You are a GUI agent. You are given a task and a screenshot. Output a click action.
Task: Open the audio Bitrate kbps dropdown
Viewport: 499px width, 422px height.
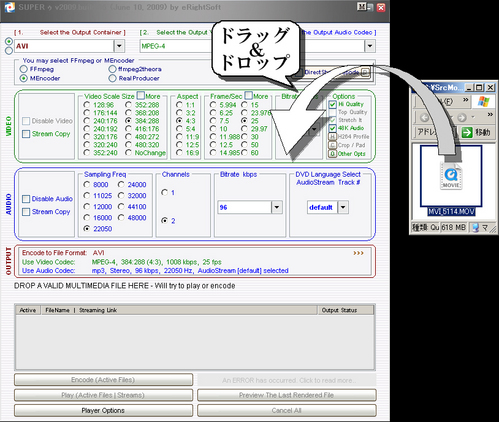tap(277, 207)
